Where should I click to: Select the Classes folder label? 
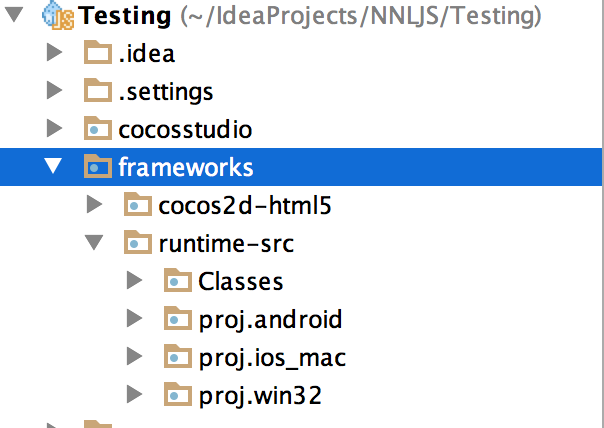[241, 281]
